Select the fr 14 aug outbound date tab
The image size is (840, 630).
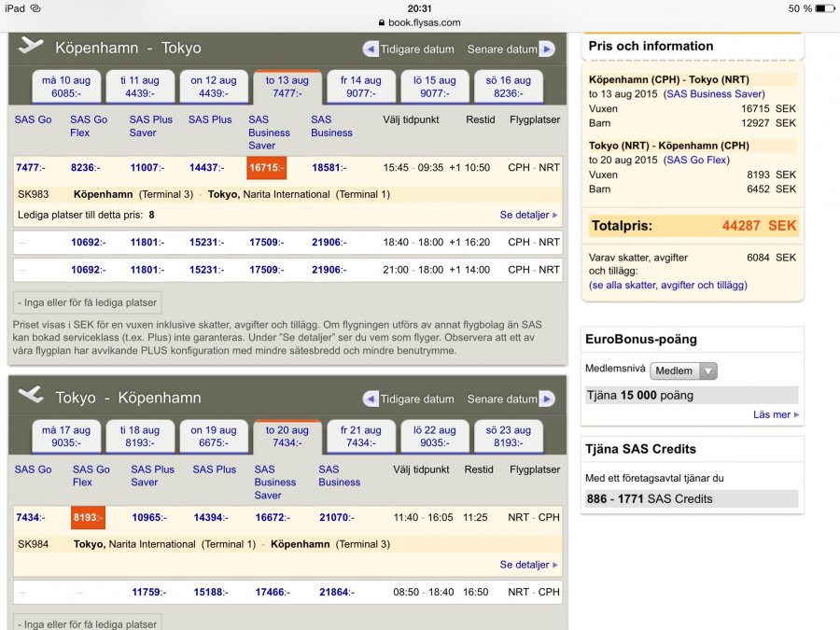pyautogui.click(x=361, y=87)
